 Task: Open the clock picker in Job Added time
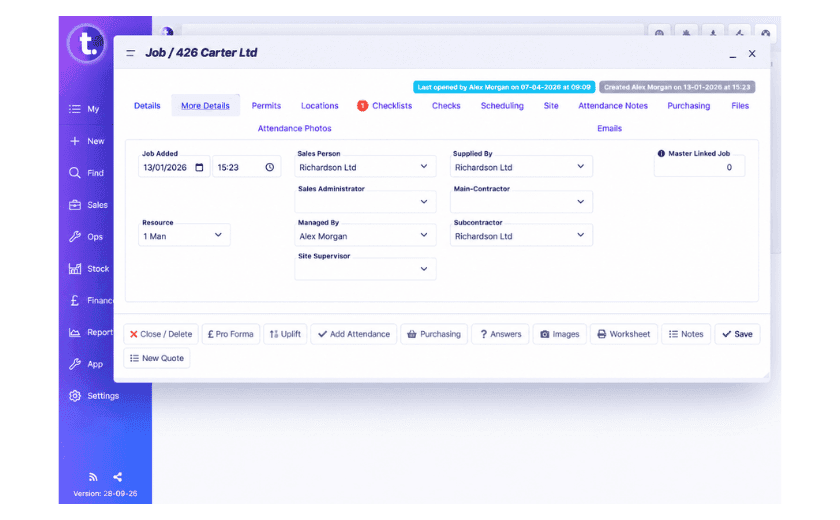[x=269, y=167]
